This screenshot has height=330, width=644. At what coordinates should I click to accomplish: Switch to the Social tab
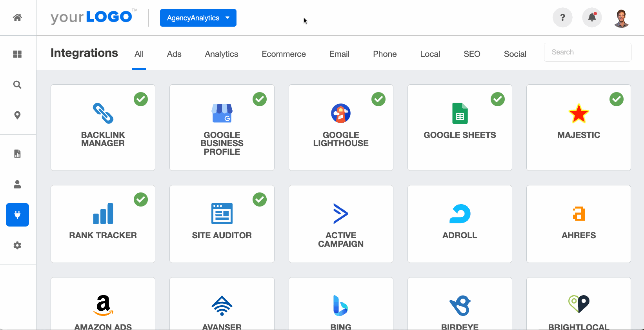[x=515, y=54]
